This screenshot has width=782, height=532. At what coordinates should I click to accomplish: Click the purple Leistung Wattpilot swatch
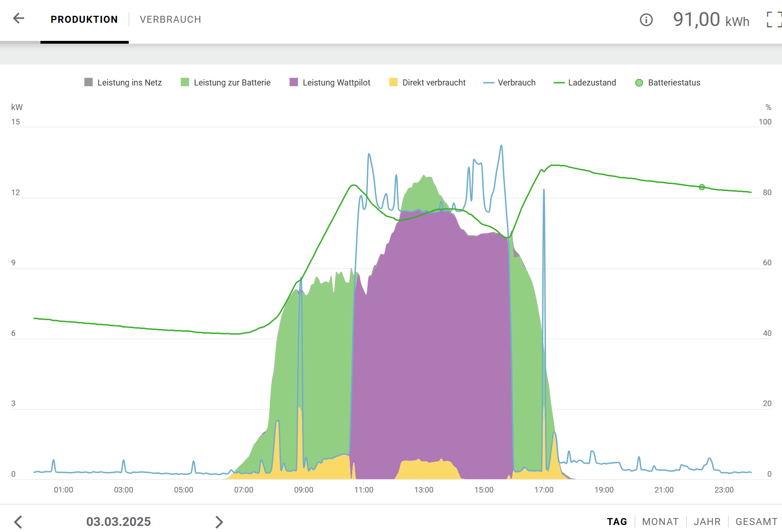point(294,83)
